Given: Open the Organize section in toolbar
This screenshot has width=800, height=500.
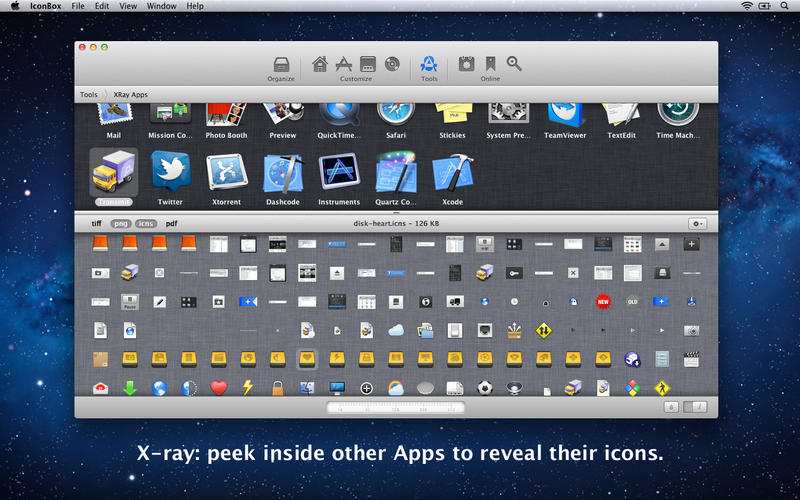Looking at the screenshot, I should [281, 68].
